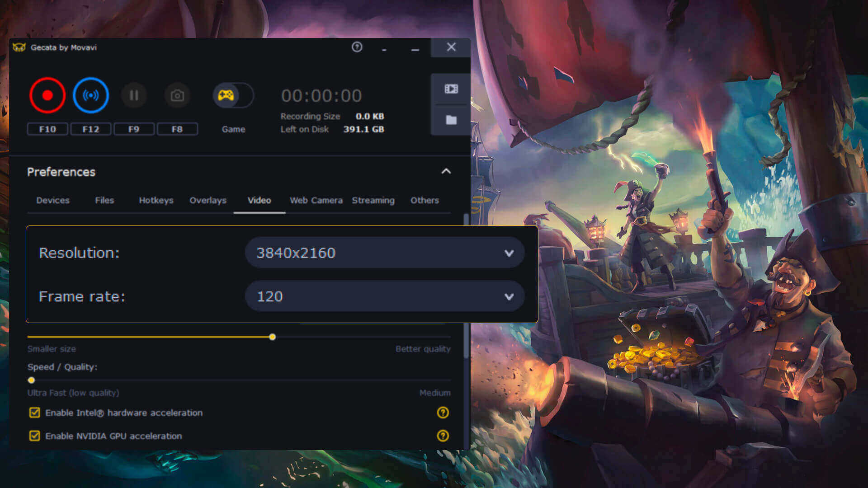This screenshot has height=488, width=868.
Task: Click the F12 hotkey box
Action: [91, 129]
